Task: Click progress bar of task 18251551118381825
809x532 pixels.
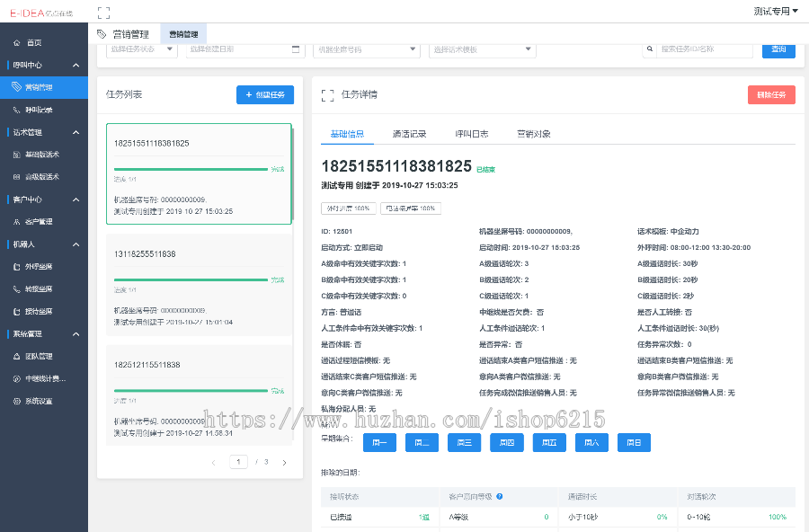Action: tap(191, 169)
